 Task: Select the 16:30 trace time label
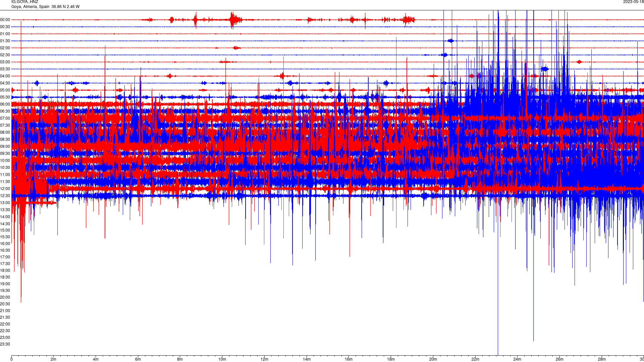coord(5,250)
